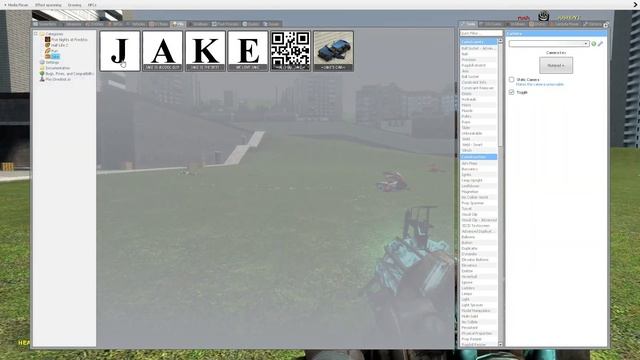
Task: Switch to the Vehicles tab
Action: (137, 24)
